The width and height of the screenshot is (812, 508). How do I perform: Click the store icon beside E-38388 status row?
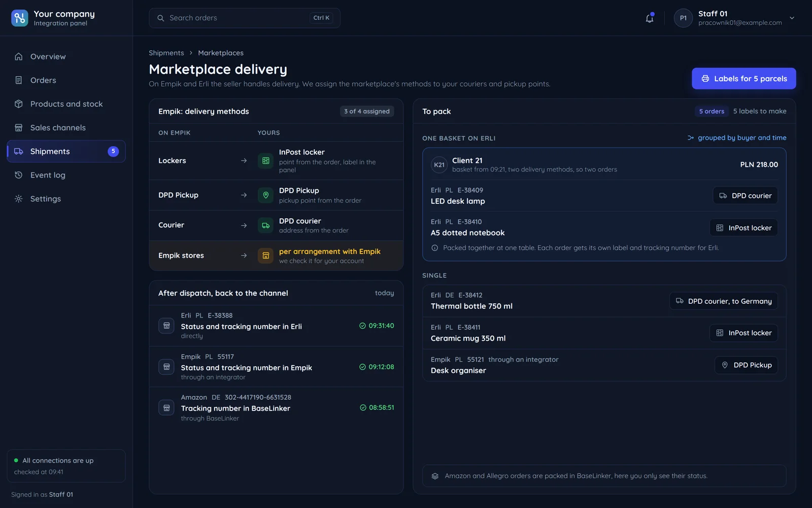[166, 326]
